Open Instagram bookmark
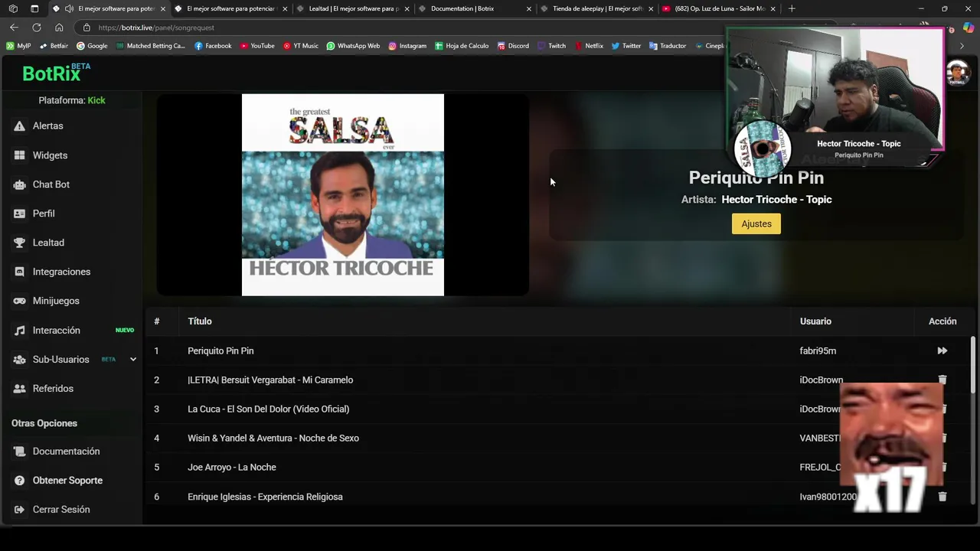980x551 pixels. point(407,46)
